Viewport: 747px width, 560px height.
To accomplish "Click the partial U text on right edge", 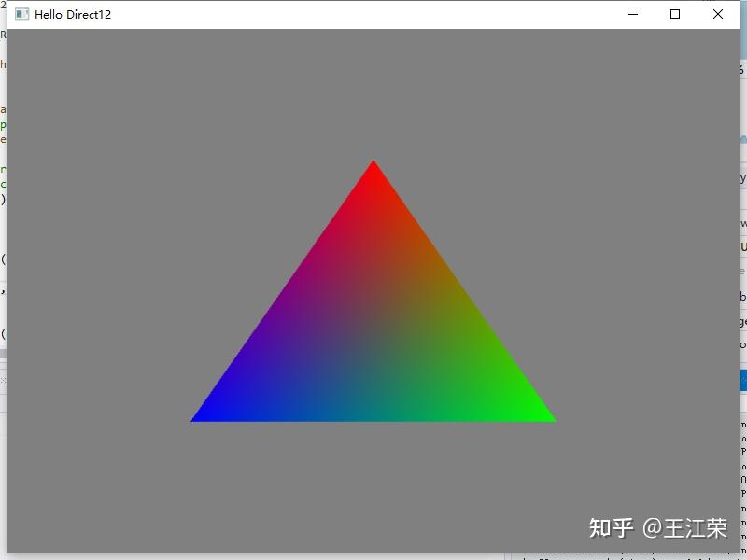I will point(742,245).
